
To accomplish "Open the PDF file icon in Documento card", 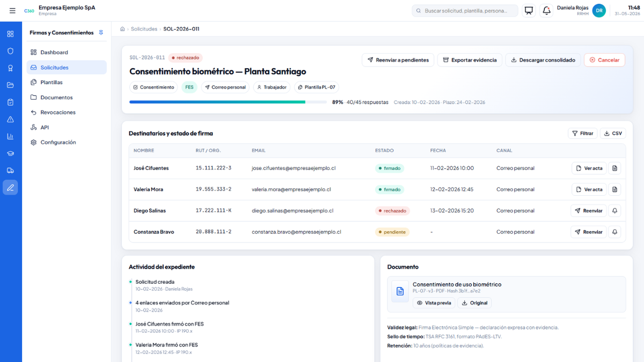I will point(400,291).
